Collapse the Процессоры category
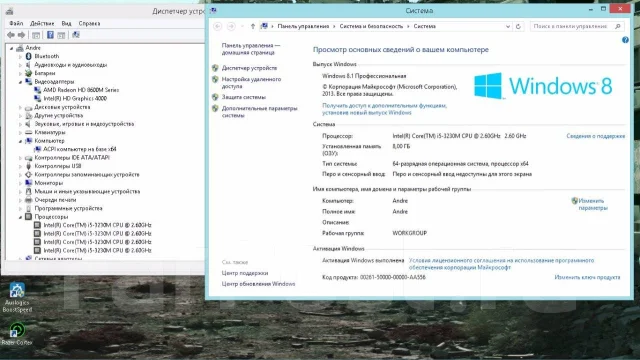Image resolution: width=640 pixels, height=360 pixels. pos(20,217)
